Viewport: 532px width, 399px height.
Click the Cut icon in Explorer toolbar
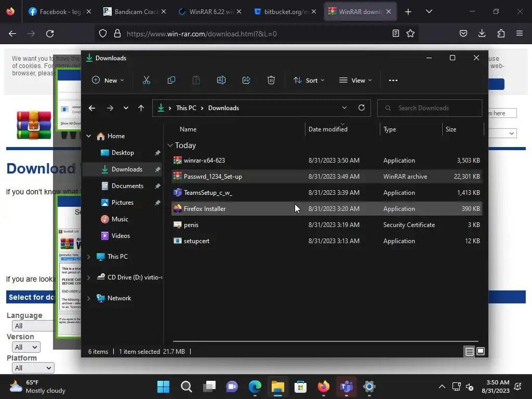(146, 81)
